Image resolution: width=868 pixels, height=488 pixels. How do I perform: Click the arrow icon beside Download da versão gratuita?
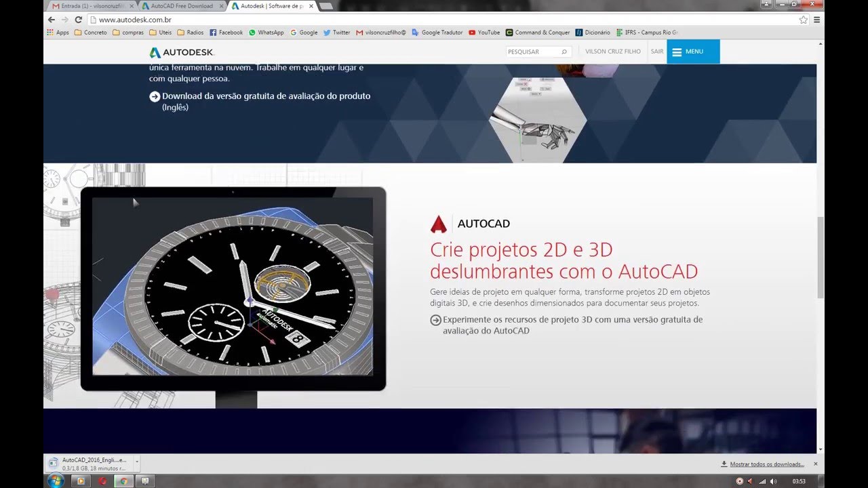click(x=155, y=96)
